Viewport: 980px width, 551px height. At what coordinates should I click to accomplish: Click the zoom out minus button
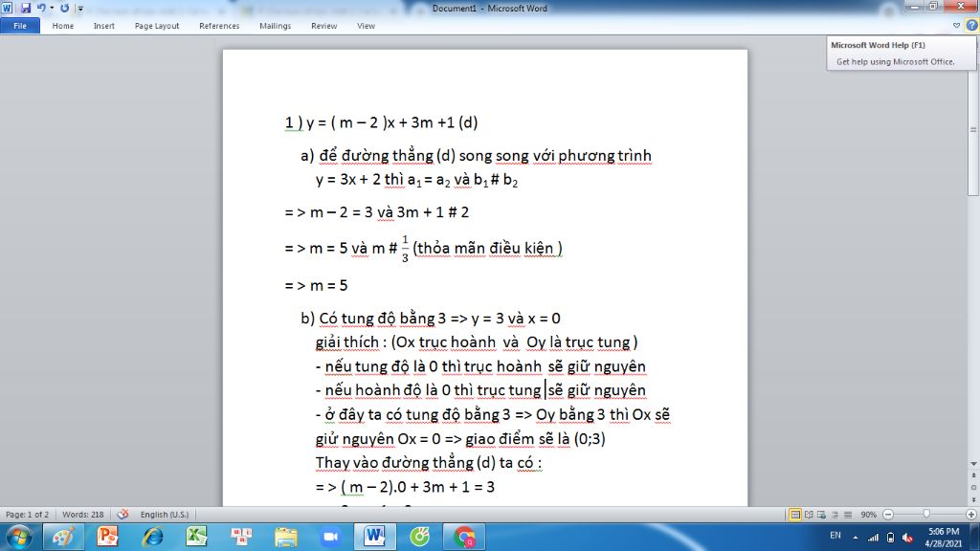pyautogui.click(x=888, y=515)
